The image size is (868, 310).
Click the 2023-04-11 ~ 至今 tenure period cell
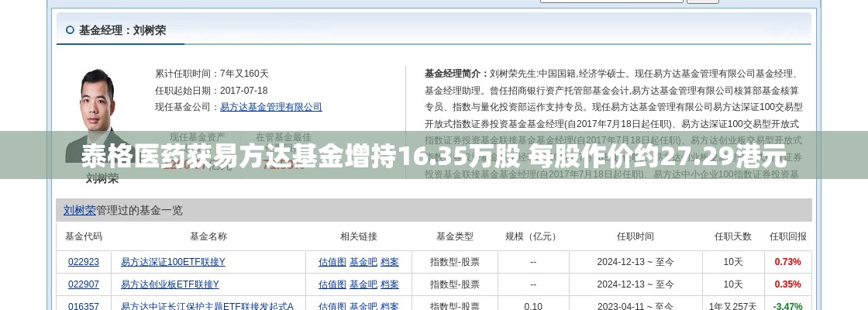coord(635,306)
